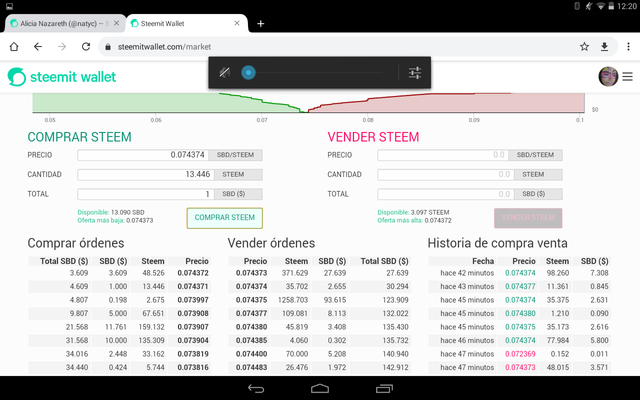Open the user profile avatar
The height and width of the screenshot is (400, 640).
click(x=608, y=76)
